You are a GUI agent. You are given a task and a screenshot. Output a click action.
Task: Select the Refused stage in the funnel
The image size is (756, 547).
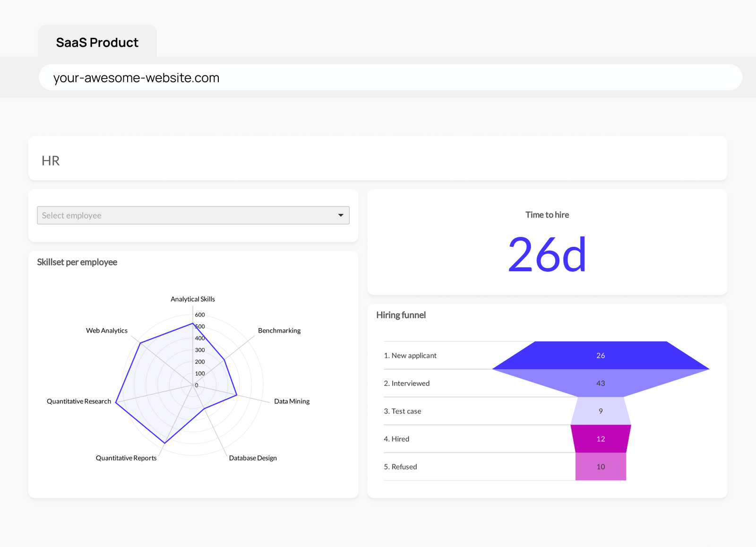pyautogui.click(x=600, y=467)
